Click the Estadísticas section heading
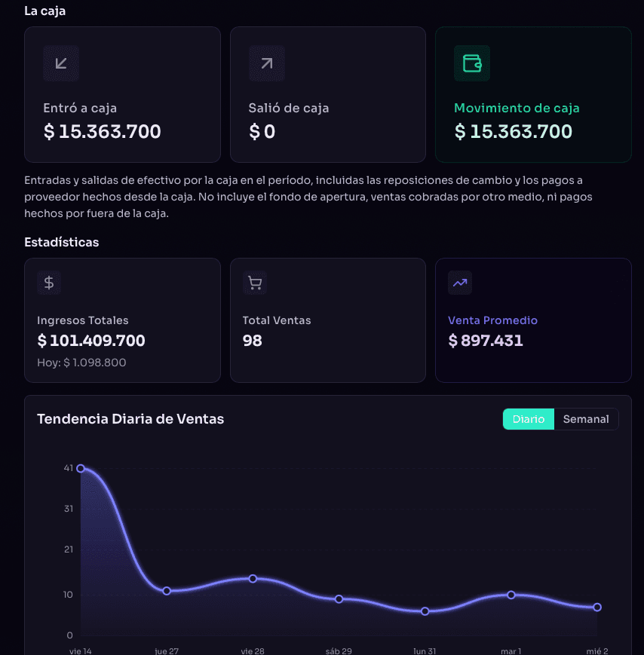 (x=61, y=242)
